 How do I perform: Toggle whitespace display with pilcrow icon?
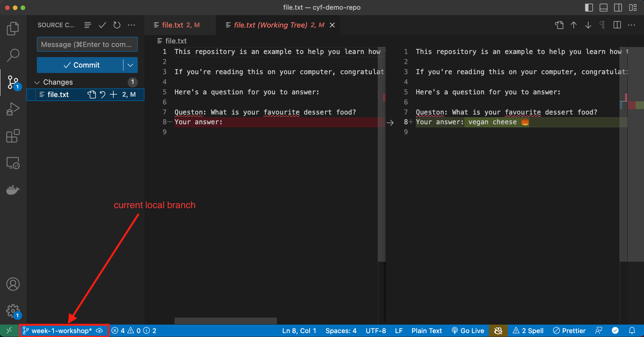pyautogui.click(x=602, y=25)
